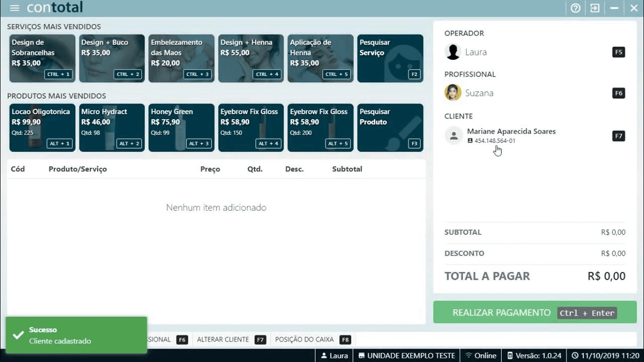Click the Online wifi status indicator
This screenshot has width=644, height=362.
point(481,356)
